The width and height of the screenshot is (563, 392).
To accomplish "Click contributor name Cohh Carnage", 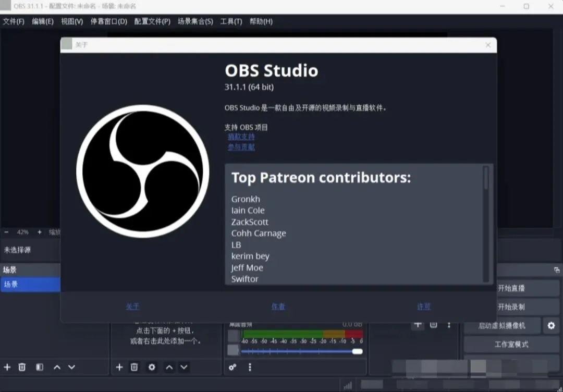I will [259, 234].
